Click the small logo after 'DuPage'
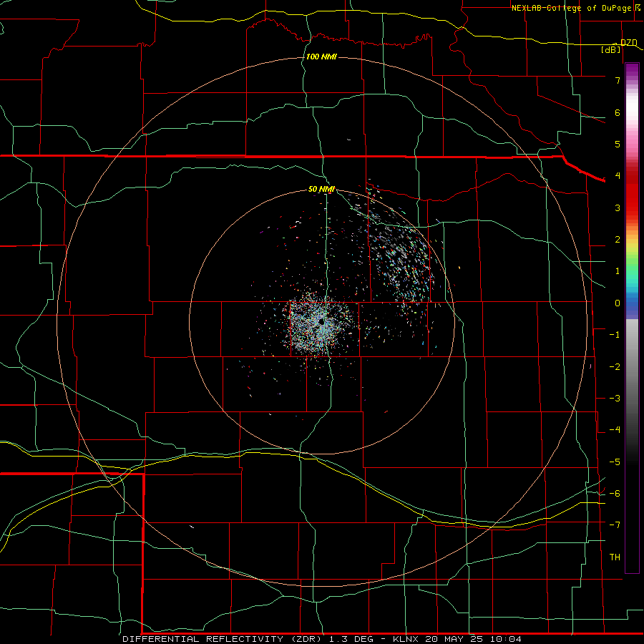The height and width of the screenshot is (644, 644). point(638,7)
